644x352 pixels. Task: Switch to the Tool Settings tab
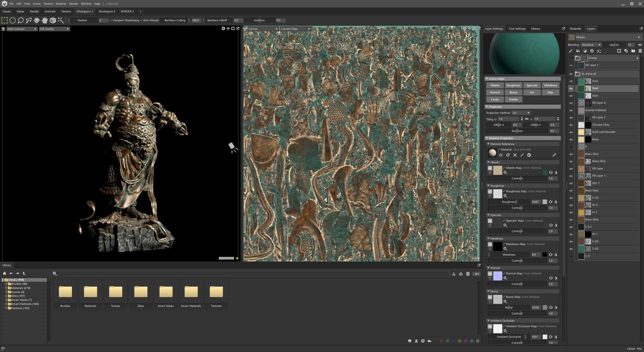click(x=517, y=29)
